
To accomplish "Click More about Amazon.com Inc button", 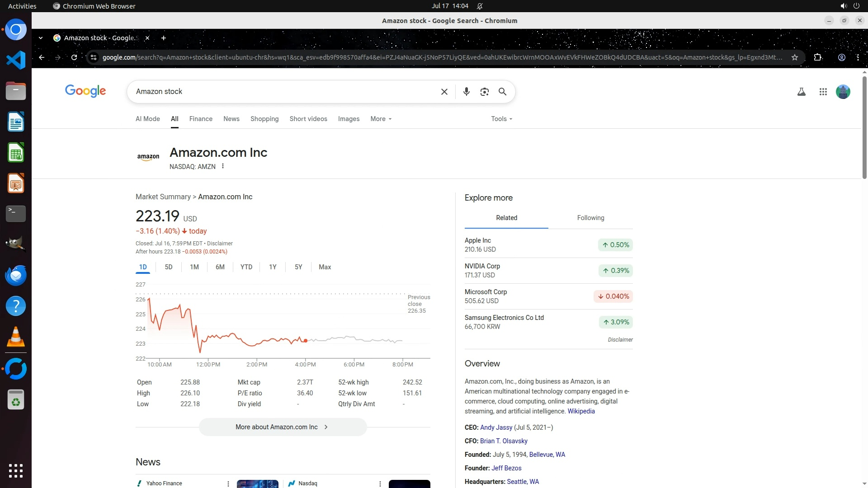I will point(283,427).
